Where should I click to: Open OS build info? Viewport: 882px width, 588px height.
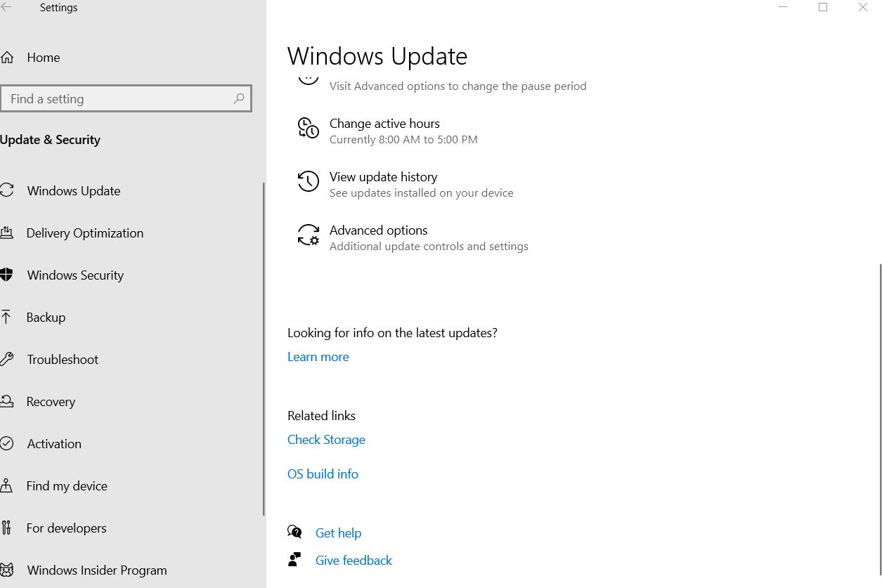tap(323, 473)
